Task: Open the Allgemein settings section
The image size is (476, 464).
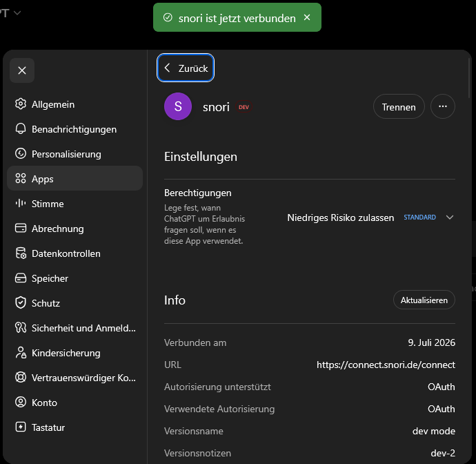Action: point(75,104)
